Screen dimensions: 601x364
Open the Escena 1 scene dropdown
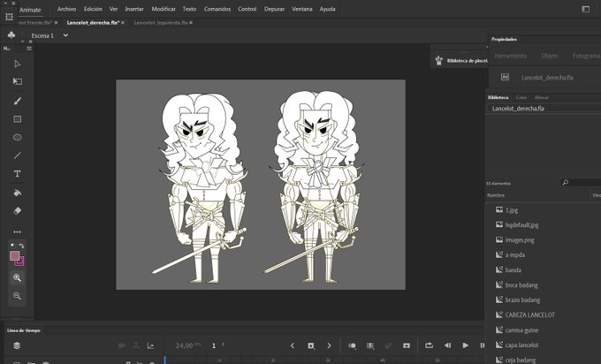[65, 35]
